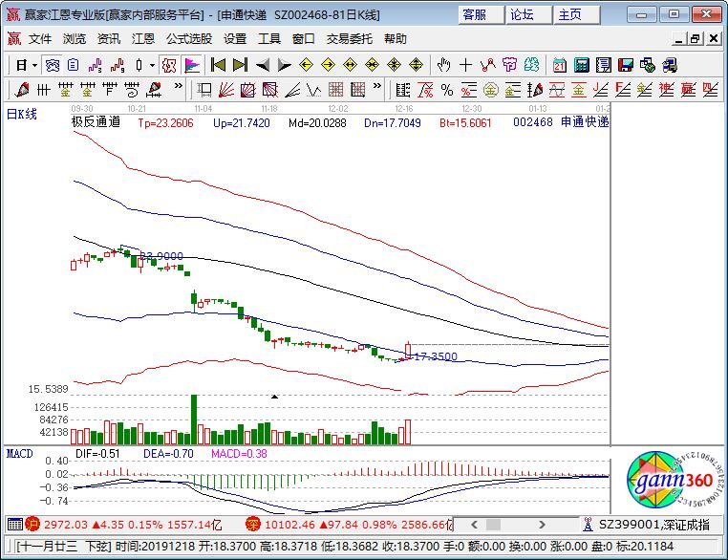
Task: Click the 论坛 button in title bar
Action: point(529,15)
